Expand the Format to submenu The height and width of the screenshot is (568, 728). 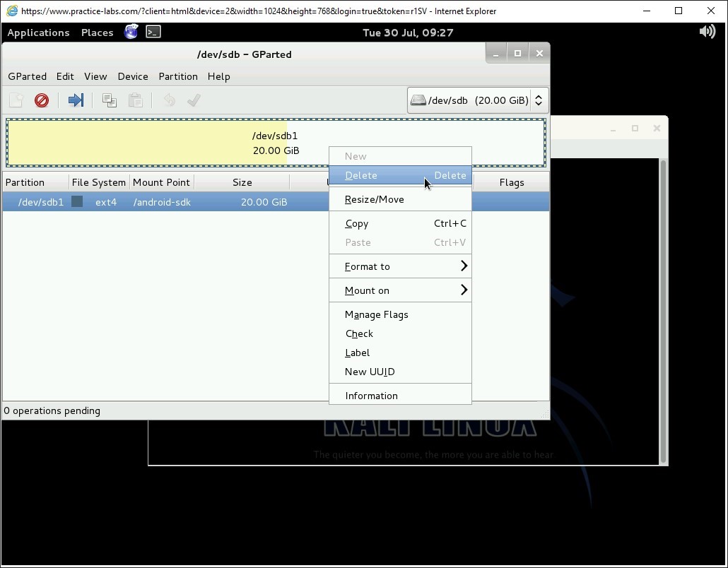(x=400, y=266)
